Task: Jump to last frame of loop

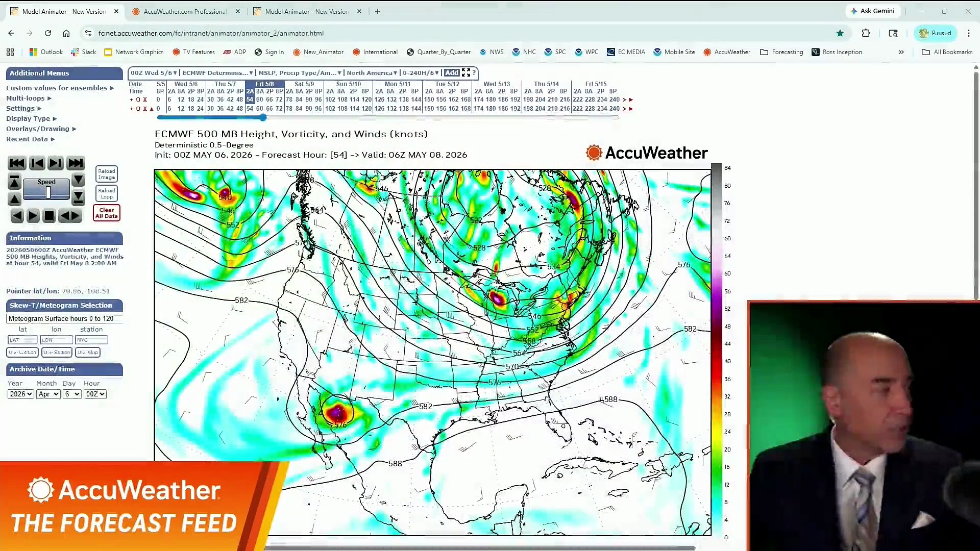Action: pyautogui.click(x=76, y=163)
